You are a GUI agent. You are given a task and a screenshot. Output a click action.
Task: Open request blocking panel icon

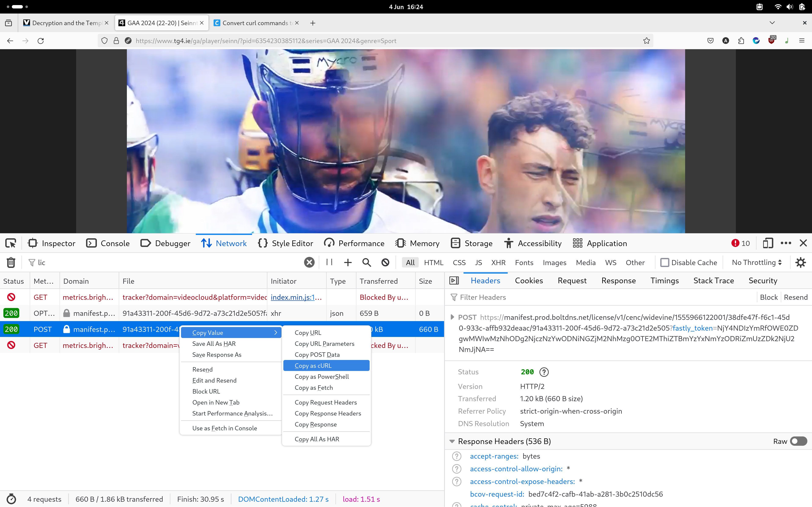[x=385, y=263]
